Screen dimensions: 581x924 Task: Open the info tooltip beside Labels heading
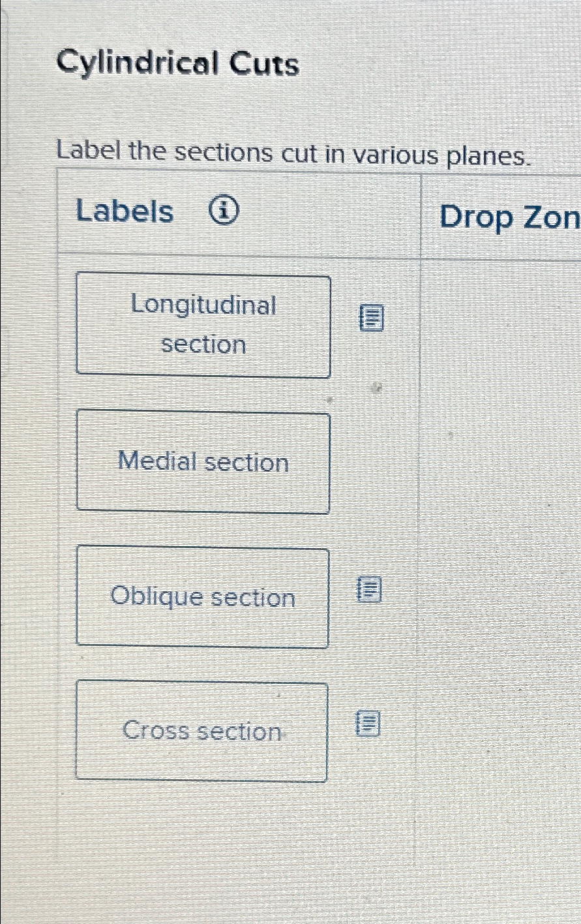click(x=225, y=210)
